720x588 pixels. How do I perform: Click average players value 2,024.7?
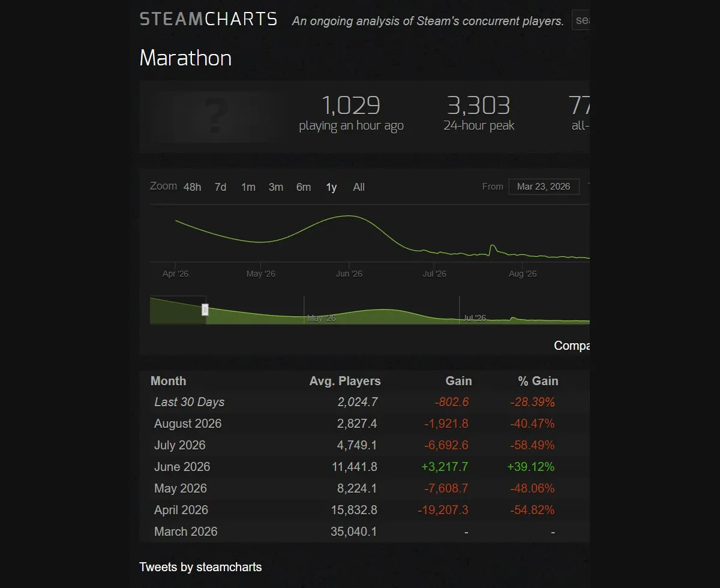(358, 402)
